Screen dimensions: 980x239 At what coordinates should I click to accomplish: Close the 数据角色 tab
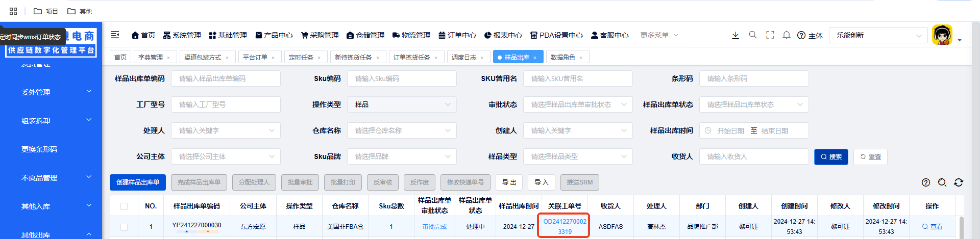581,58
